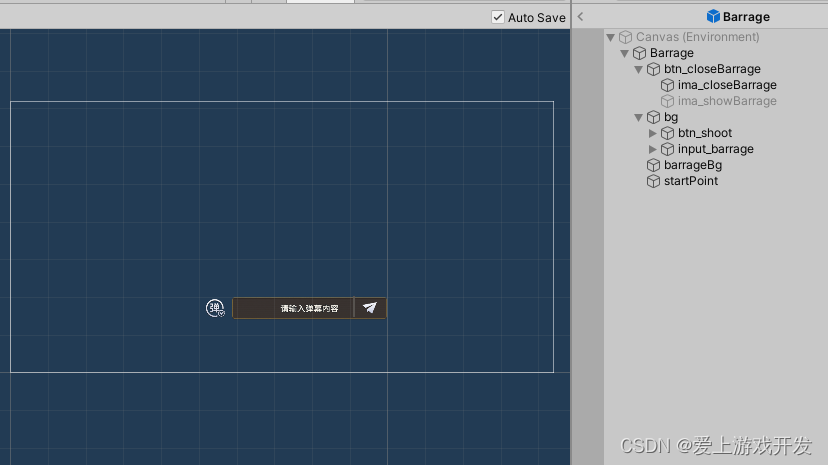Select barrageBg in hierarchy
Viewport: 828px width, 465px height.
(x=692, y=165)
